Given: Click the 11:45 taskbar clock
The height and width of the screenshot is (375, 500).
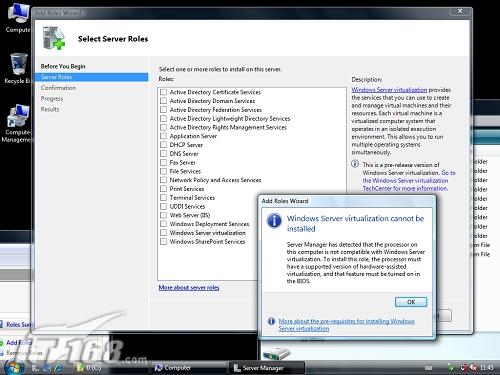Looking at the screenshot, I should click(x=487, y=367).
